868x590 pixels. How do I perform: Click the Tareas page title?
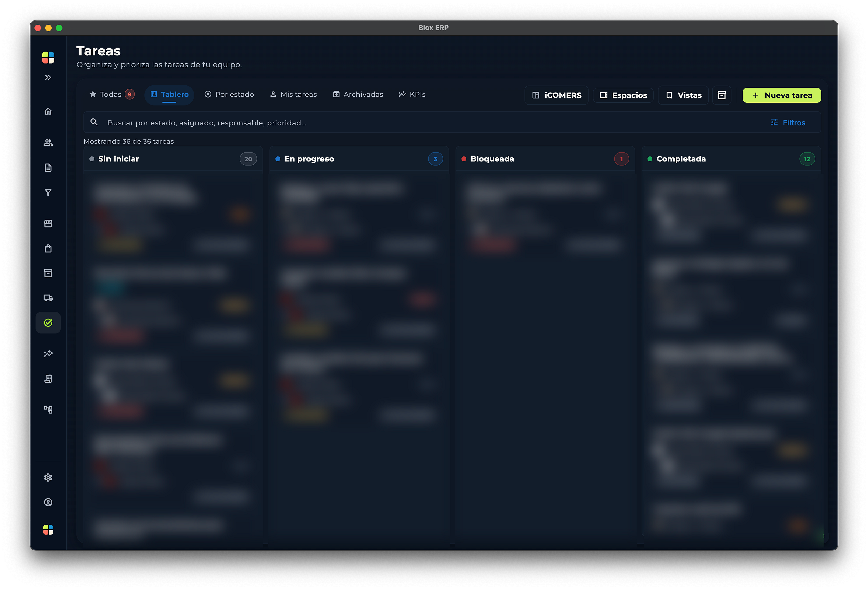[98, 51]
